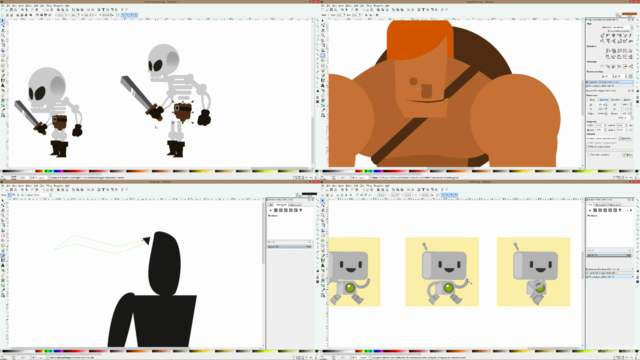The image size is (640, 360).
Task: Select the Connector tool in top-left window toolbox
Action: pyautogui.click(x=3, y=116)
